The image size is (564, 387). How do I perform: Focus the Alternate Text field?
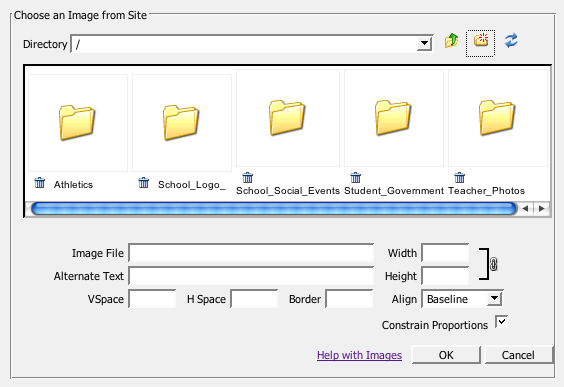click(251, 276)
